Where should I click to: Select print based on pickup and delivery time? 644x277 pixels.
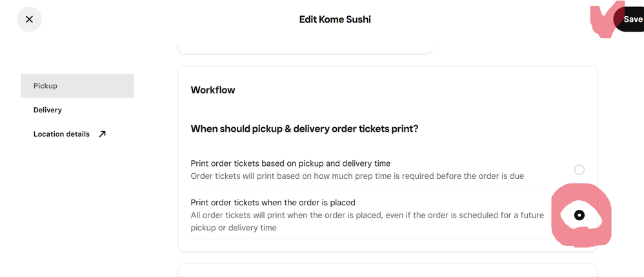(579, 170)
